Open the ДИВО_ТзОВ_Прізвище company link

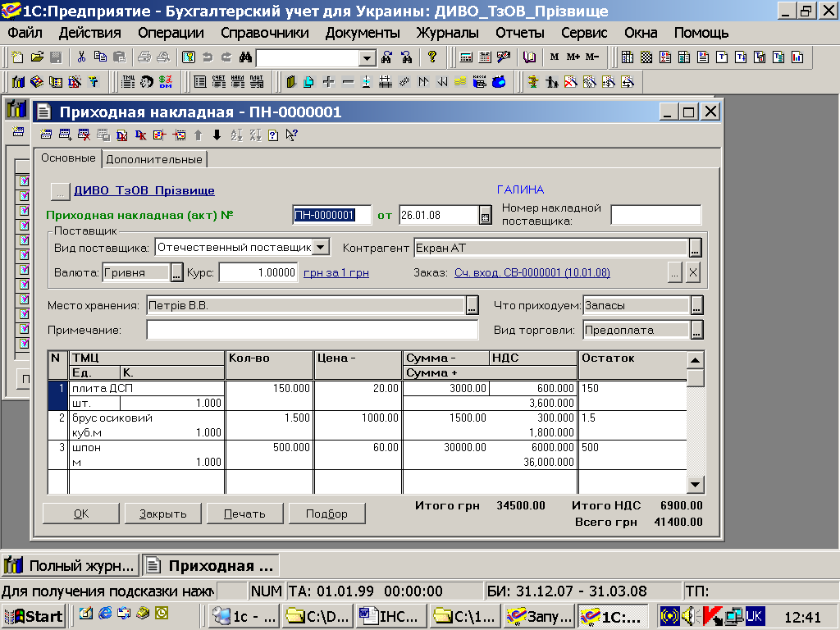(144, 190)
